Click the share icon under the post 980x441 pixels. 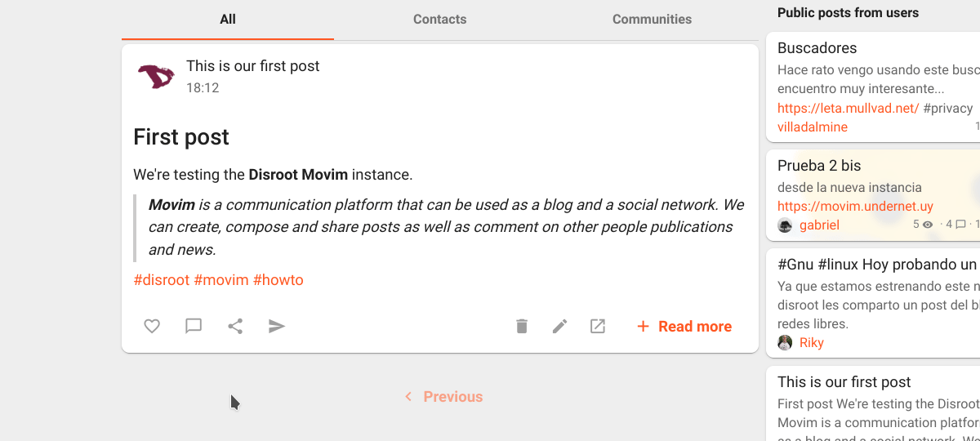coord(235,327)
